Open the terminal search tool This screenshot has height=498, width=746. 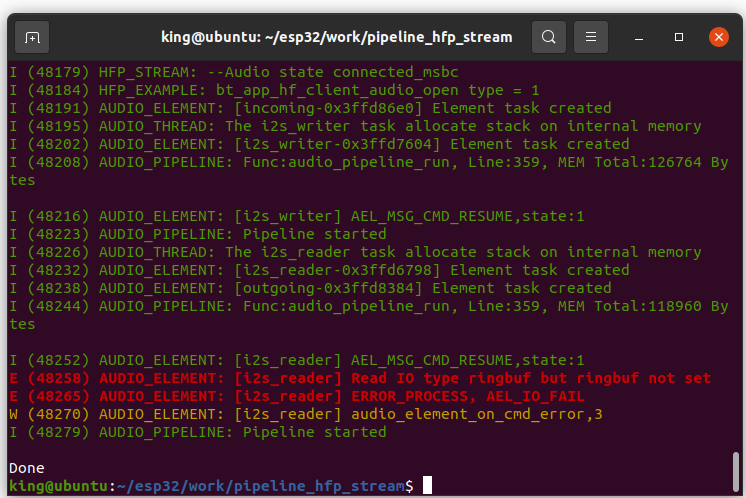tap(549, 37)
